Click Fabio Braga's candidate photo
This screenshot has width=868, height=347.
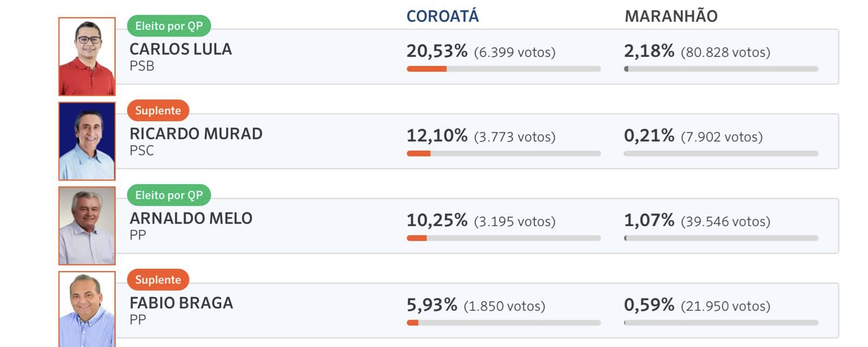(x=87, y=309)
